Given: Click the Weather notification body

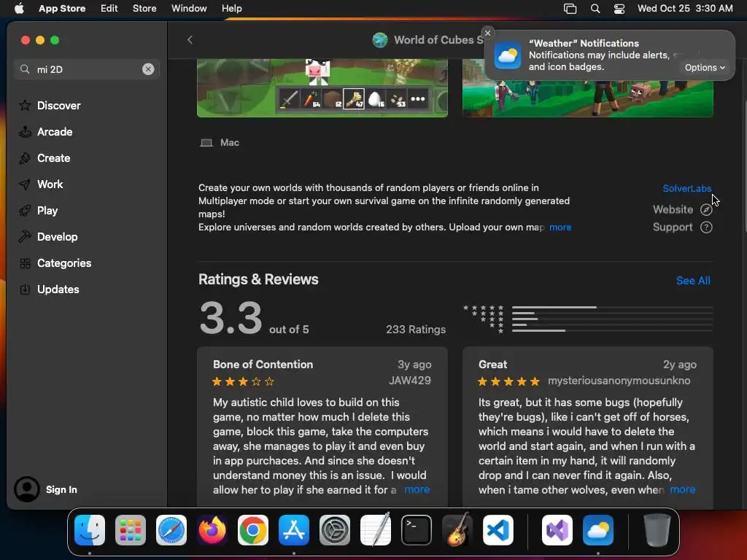Looking at the screenshot, I should 609,55.
